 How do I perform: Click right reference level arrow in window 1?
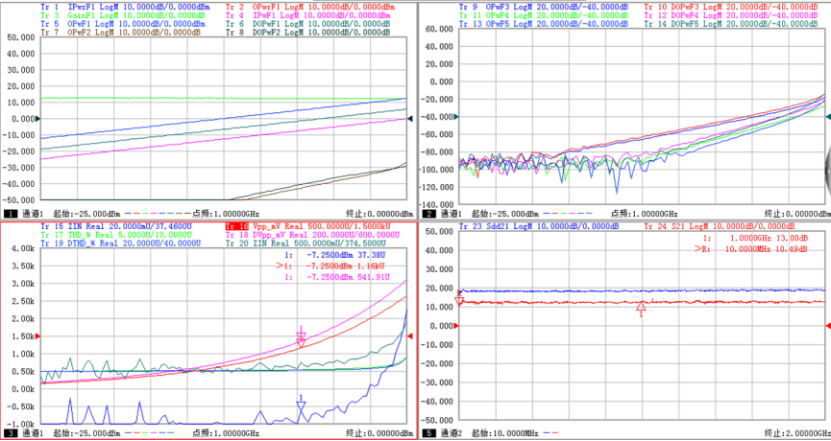point(408,119)
